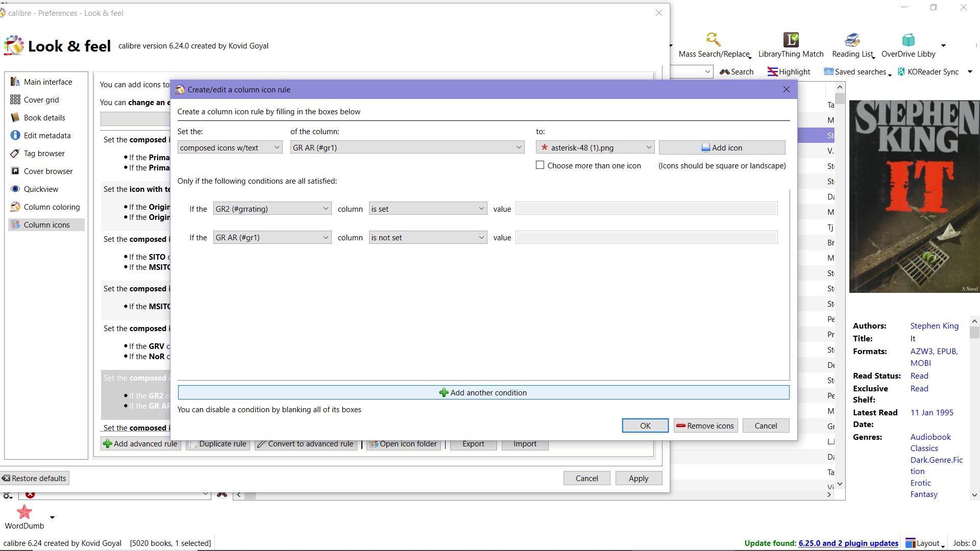Click the IT book cover thumbnail
The width and height of the screenshot is (980, 551).
click(x=914, y=196)
